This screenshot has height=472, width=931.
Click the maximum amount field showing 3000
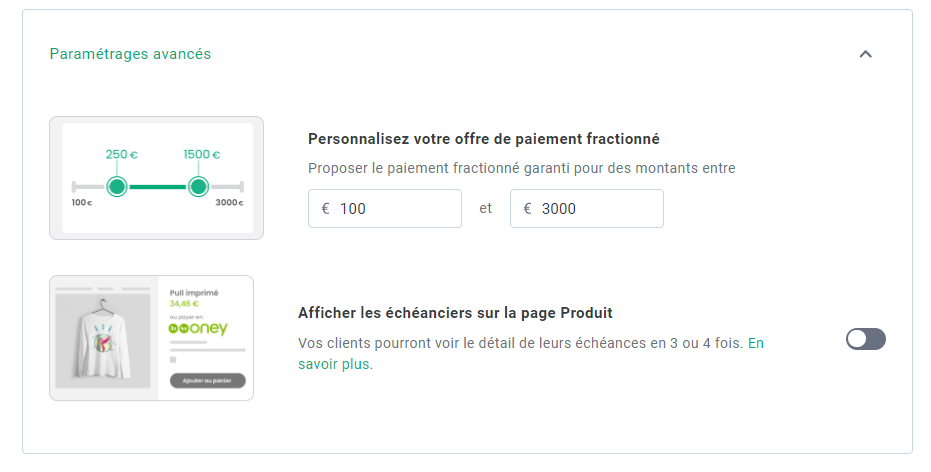coord(587,208)
